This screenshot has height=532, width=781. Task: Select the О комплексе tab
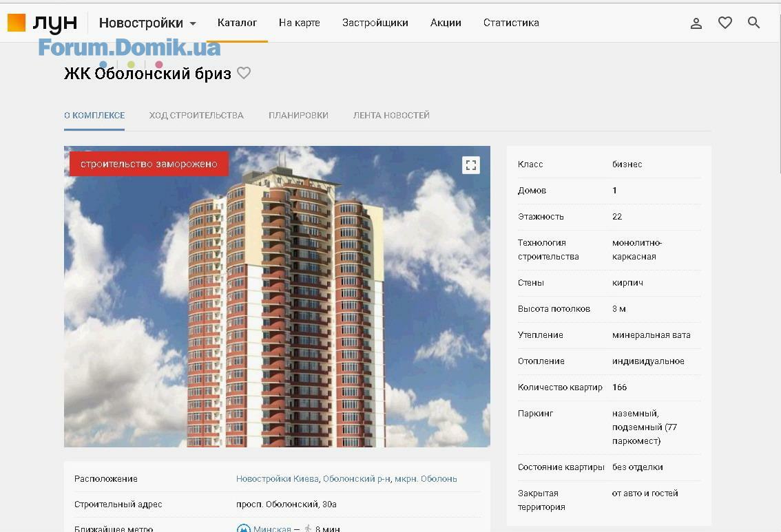94,116
